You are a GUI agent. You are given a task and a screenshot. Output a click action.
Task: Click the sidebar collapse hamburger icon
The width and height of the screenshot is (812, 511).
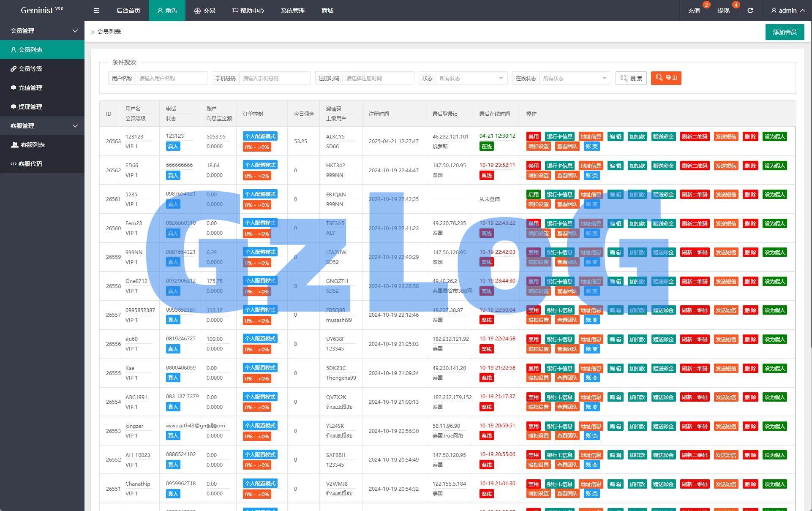96,11
